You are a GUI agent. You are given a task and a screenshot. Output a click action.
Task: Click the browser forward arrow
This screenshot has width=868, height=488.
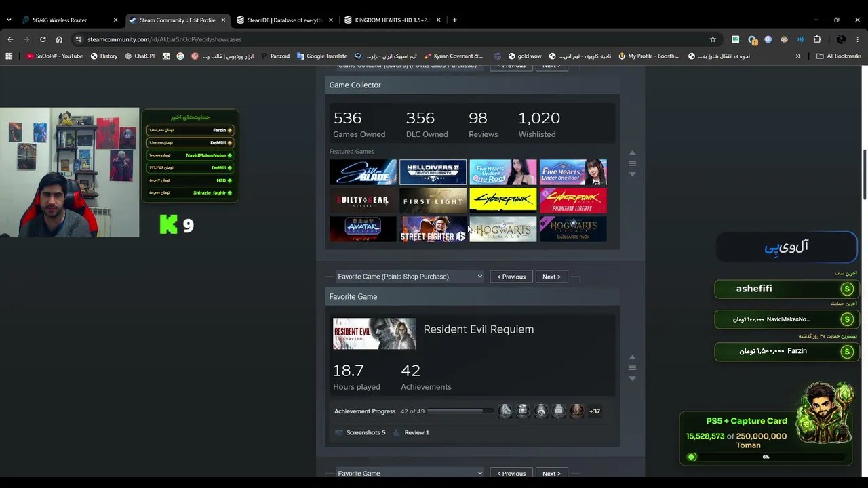coord(26,39)
